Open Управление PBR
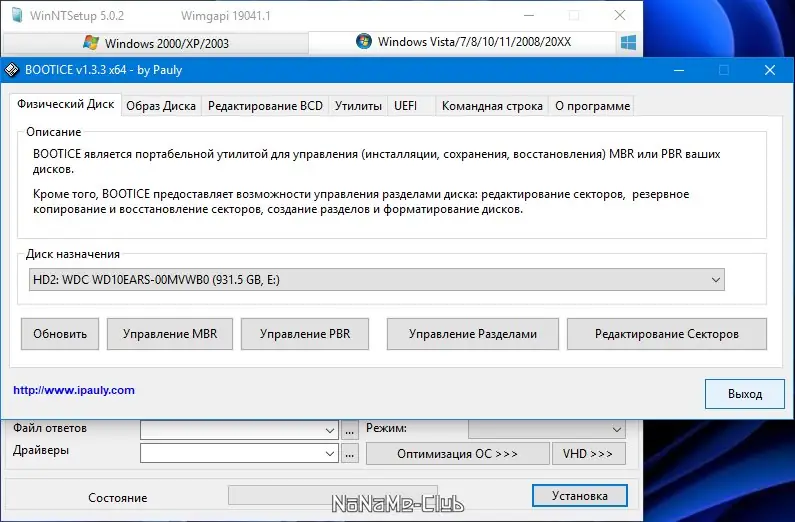Screen dimensions: 795x522 305,334
